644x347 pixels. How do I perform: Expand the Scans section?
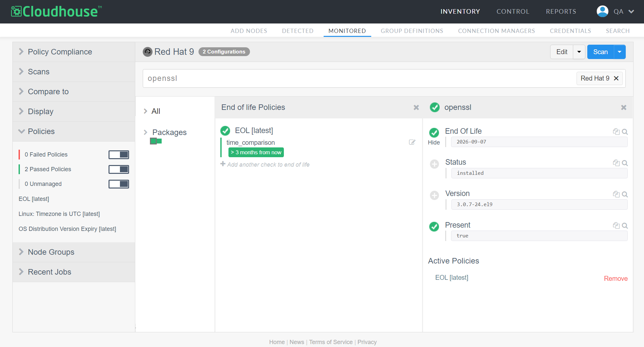[x=74, y=72]
